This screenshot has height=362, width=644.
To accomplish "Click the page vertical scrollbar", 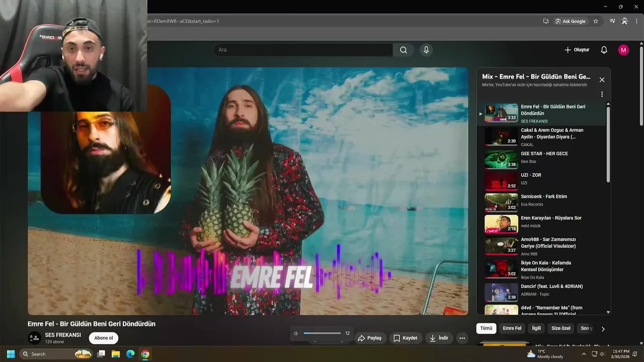I will coord(641,85).
